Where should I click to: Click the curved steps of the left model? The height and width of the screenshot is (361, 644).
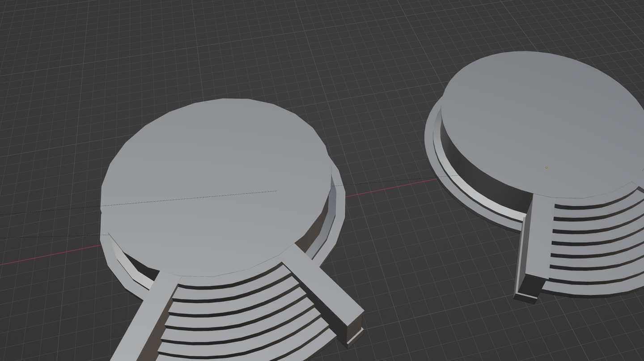click(x=233, y=313)
